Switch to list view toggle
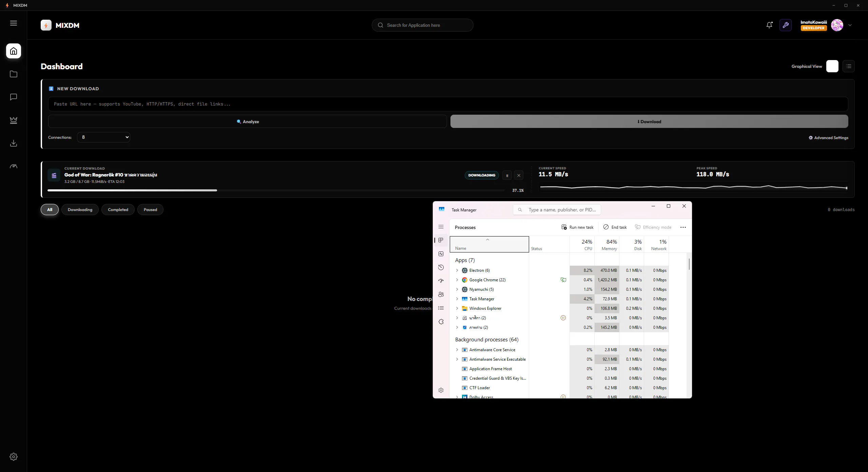The image size is (868, 472). 849,66
